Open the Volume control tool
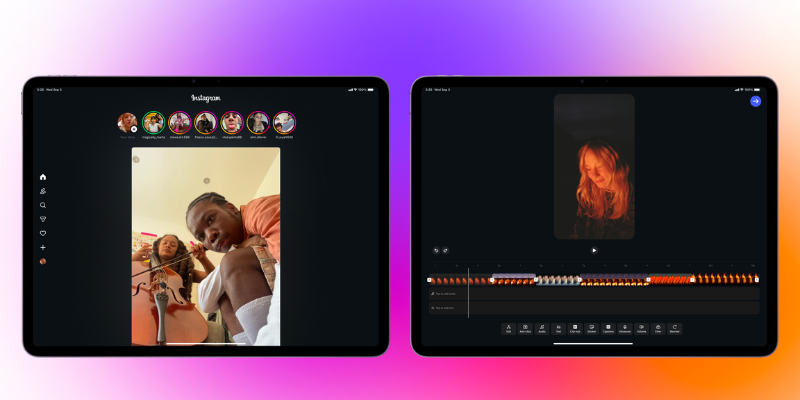The width and height of the screenshot is (800, 400). tap(641, 328)
